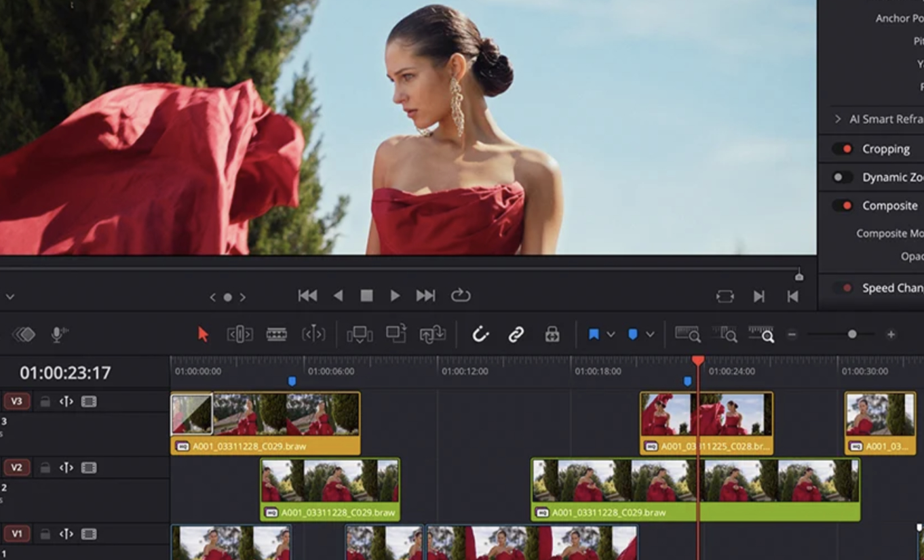
Task: Toggle the Position Lock padlock icon
Action: point(552,334)
